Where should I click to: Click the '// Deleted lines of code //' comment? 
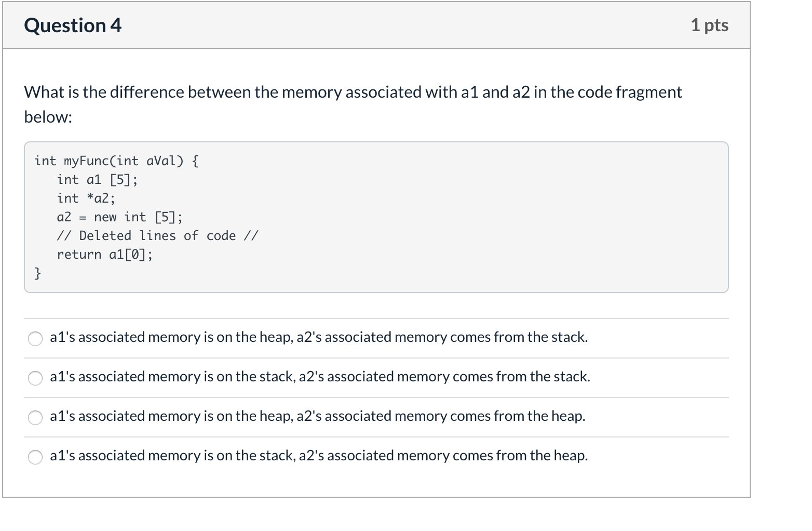pyautogui.click(x=157, y=236)
